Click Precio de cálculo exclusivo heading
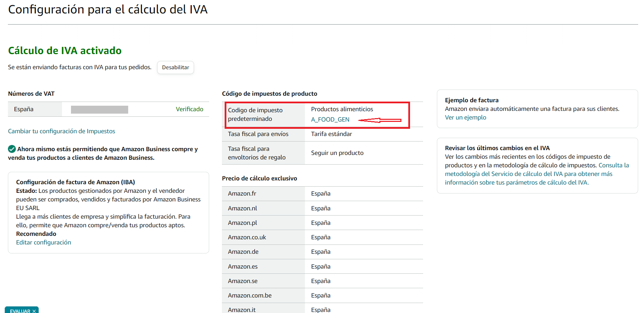The image size is (644, 313). coord(259,178)
